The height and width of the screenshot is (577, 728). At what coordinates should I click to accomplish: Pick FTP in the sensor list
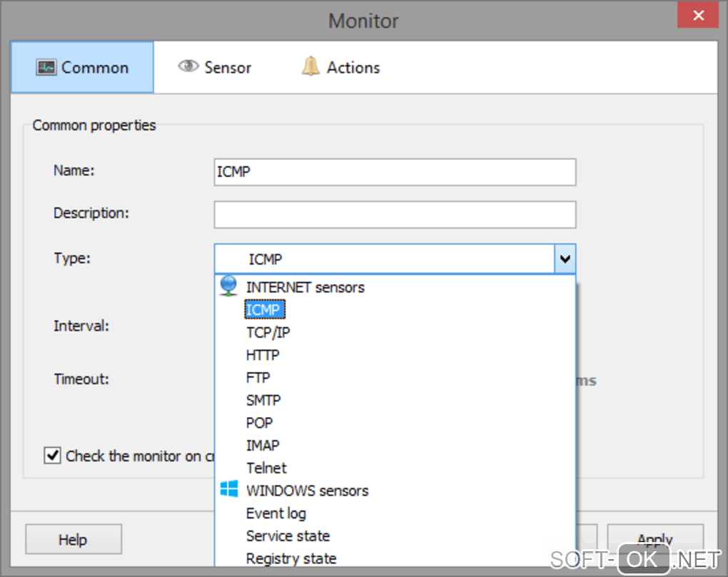click(258, 378)
